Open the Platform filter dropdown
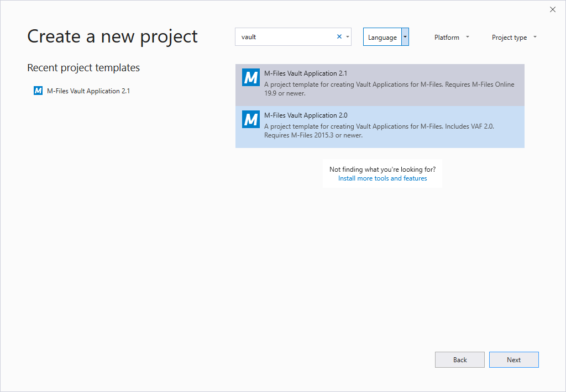 pyautogui.click(x=451, y=37)
